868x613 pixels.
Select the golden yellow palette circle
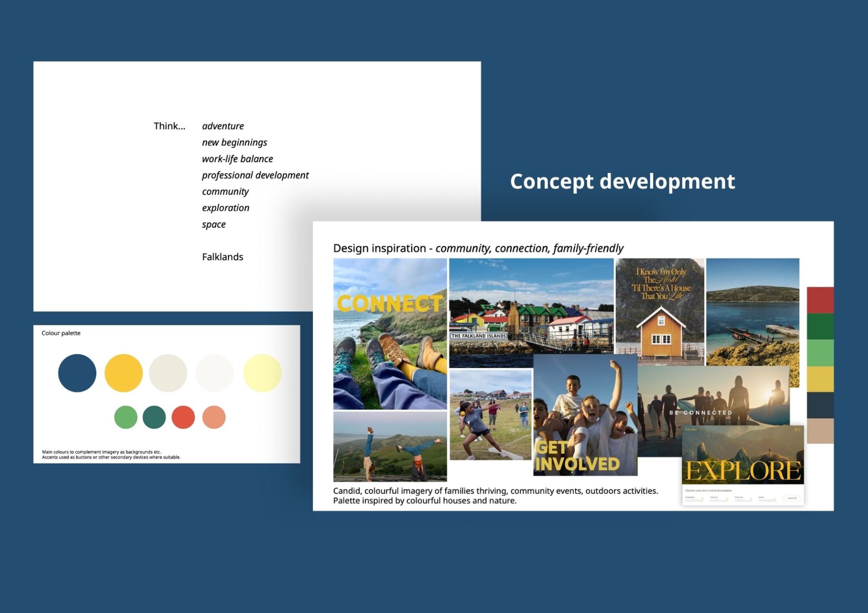point(123,373)
